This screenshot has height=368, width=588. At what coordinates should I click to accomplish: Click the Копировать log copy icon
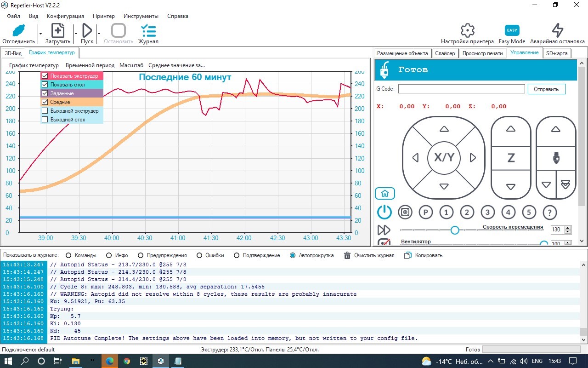(407, 255)
